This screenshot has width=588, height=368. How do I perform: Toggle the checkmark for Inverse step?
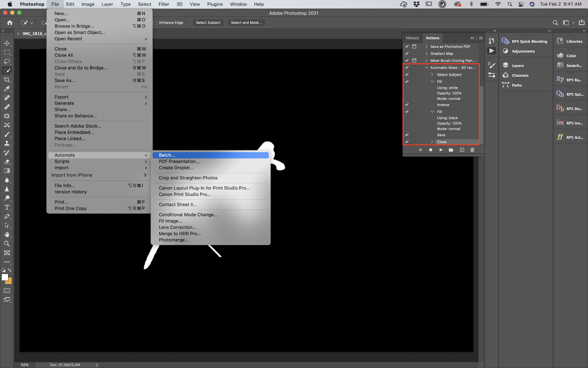pos(407,105)
